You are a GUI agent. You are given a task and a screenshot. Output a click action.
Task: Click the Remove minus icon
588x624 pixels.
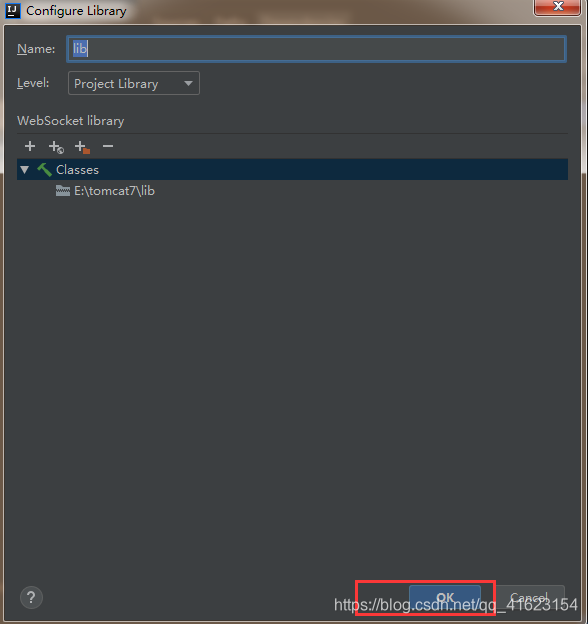pyautogui.click(x=108, y=146)
